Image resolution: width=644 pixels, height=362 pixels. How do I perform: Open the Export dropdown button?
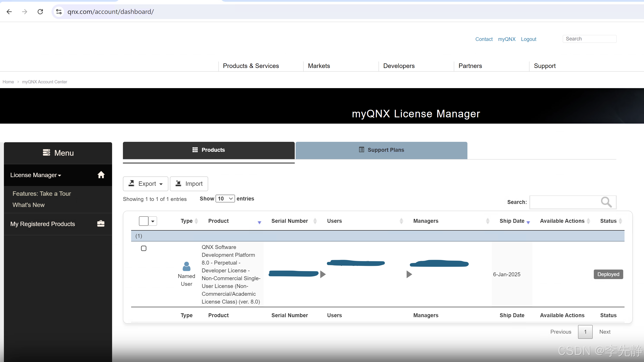pos(145,184)
